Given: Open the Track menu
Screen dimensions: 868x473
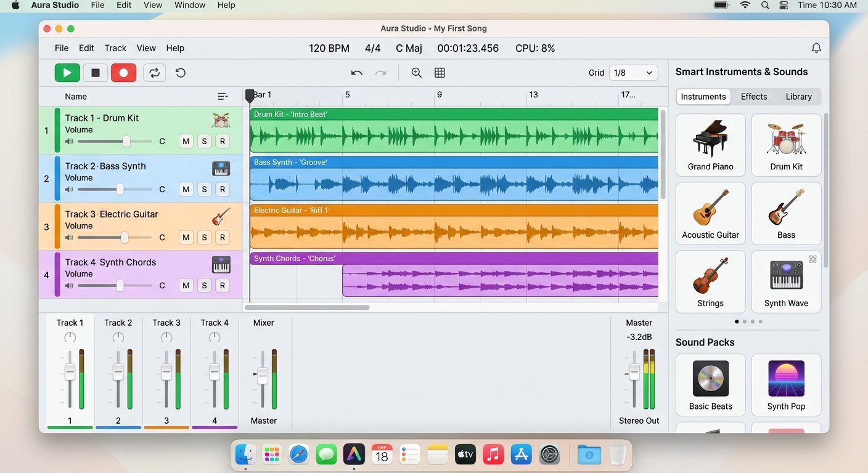Looking at the screenshot, I should coord(115,48).
